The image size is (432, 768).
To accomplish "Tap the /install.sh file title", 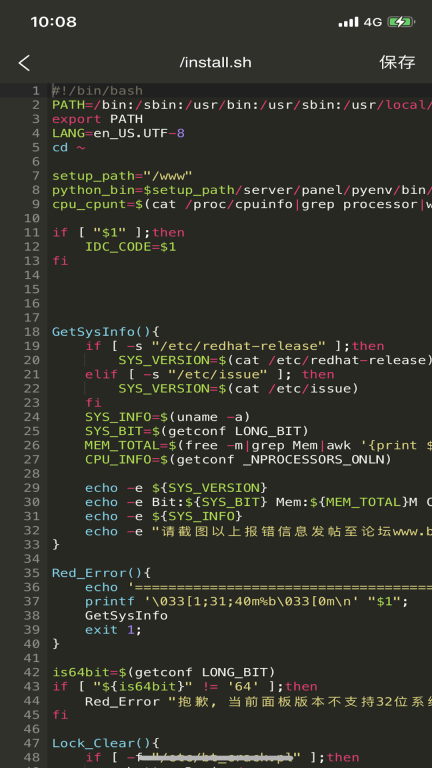I will coord(216,63).
